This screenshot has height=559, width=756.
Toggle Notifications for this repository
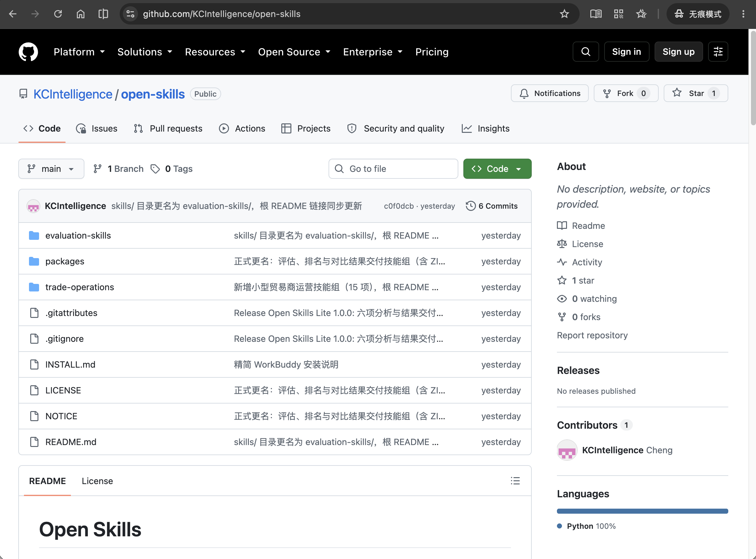click(x=549, y=93)
